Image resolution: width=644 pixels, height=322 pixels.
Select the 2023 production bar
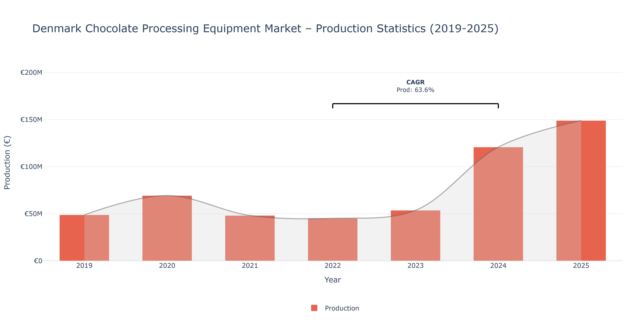[x=415, y=235]
